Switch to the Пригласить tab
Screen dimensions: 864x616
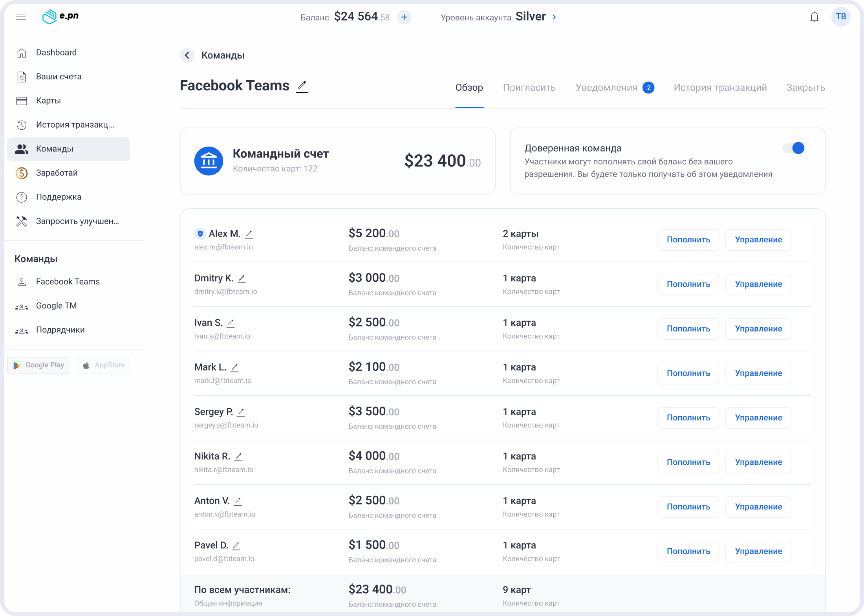(x=529, y=88)
